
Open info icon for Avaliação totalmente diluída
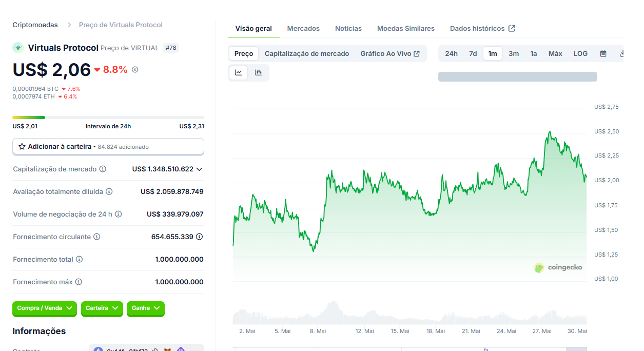click(109, 191)
